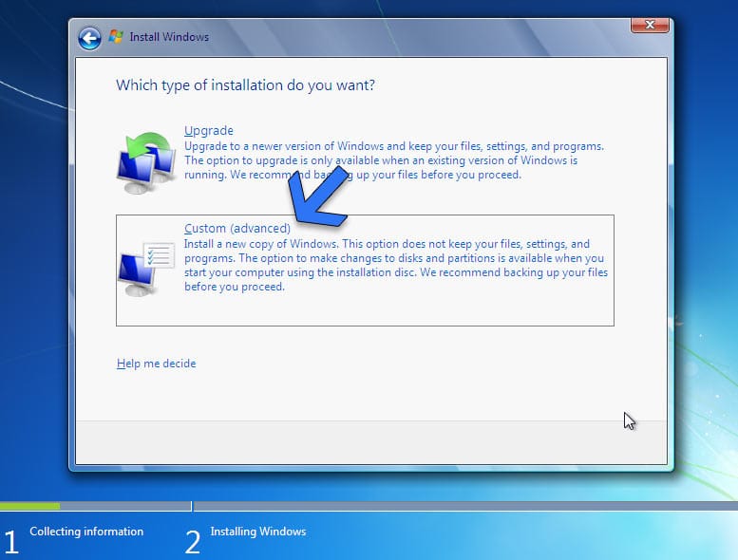Click the Install Windows title text
738x560 pixels.
[x=172, y=37]
